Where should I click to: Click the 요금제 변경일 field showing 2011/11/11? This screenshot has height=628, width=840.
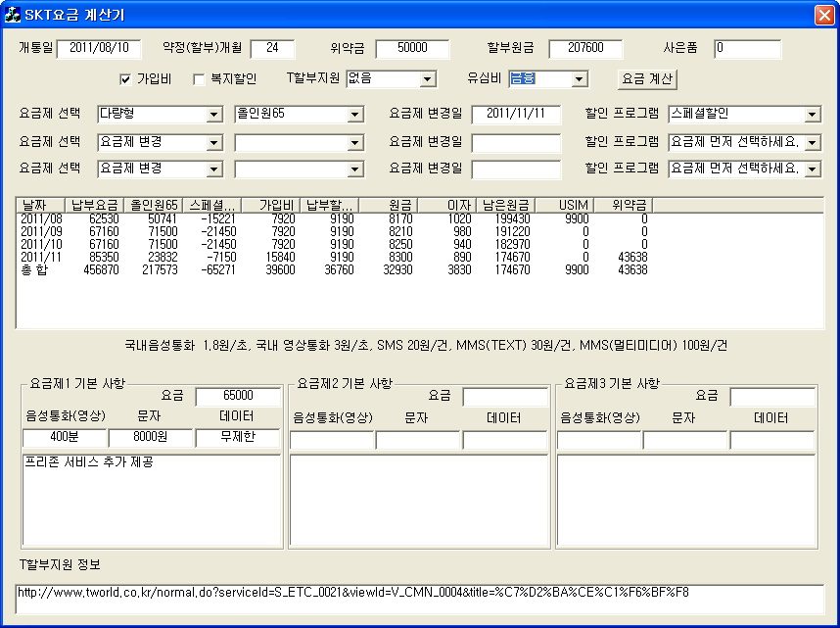click(516, 115)
